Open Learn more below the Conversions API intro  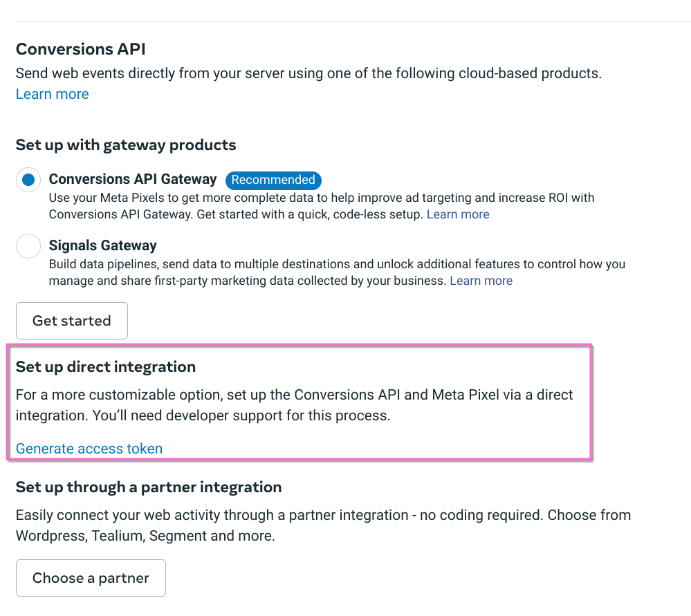click(53, 94)
